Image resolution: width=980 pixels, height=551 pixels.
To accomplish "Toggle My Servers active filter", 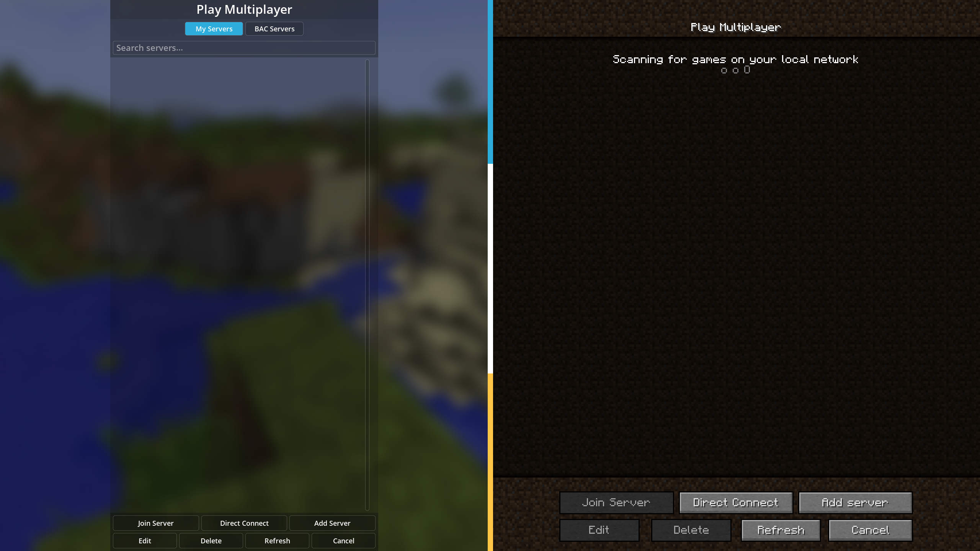I will coord(214,28).
